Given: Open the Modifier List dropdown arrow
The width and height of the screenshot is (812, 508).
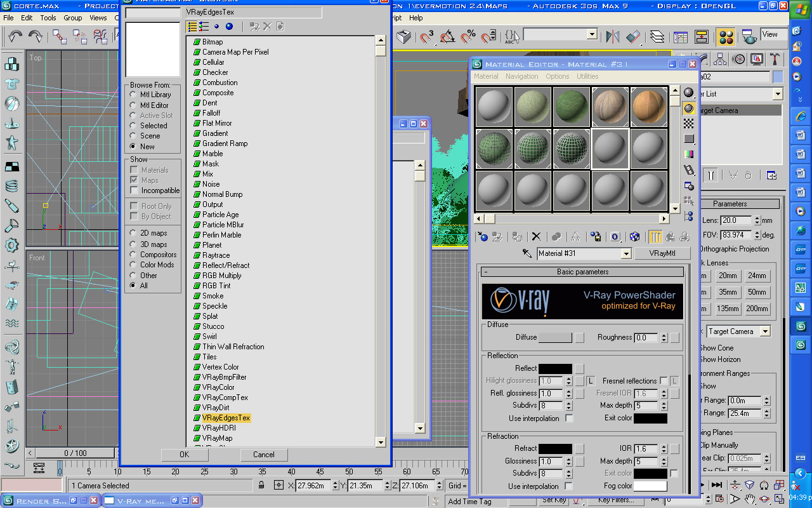Looking at the screenshot, I should [x=778, y=94].
